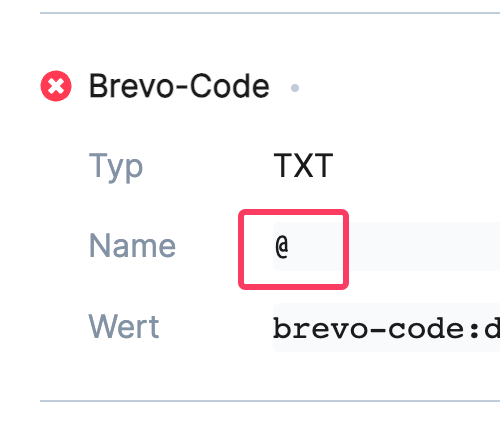Viewport: 500px width, 426px height.
Task: Click empty space inside the highlighted Name box
Action: point(315,248)
